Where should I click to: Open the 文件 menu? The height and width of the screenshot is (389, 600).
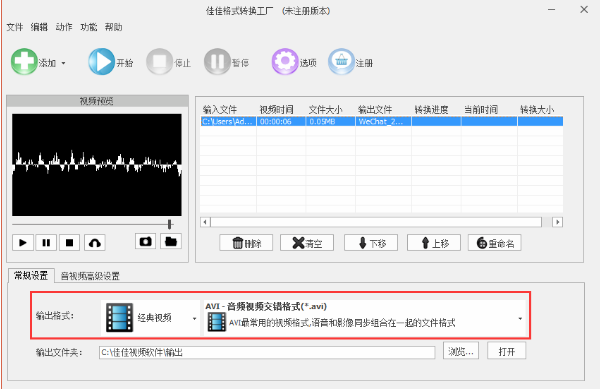click(x=15, y=27)
